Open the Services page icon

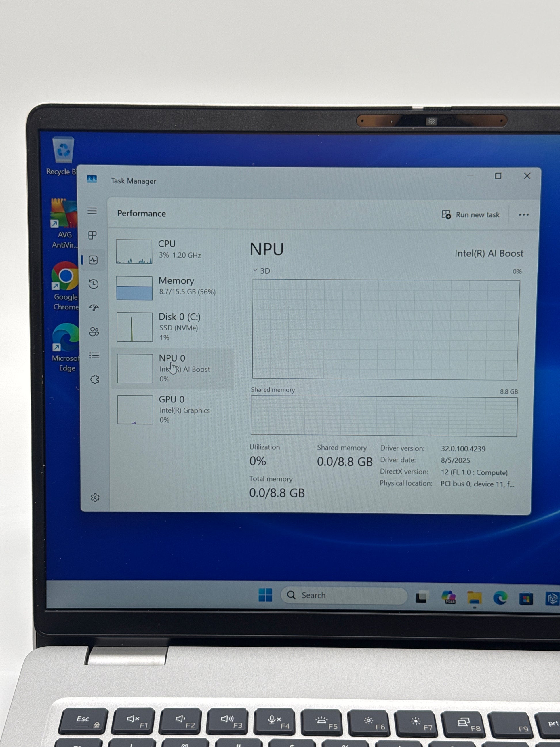click(x=95, y=379)
